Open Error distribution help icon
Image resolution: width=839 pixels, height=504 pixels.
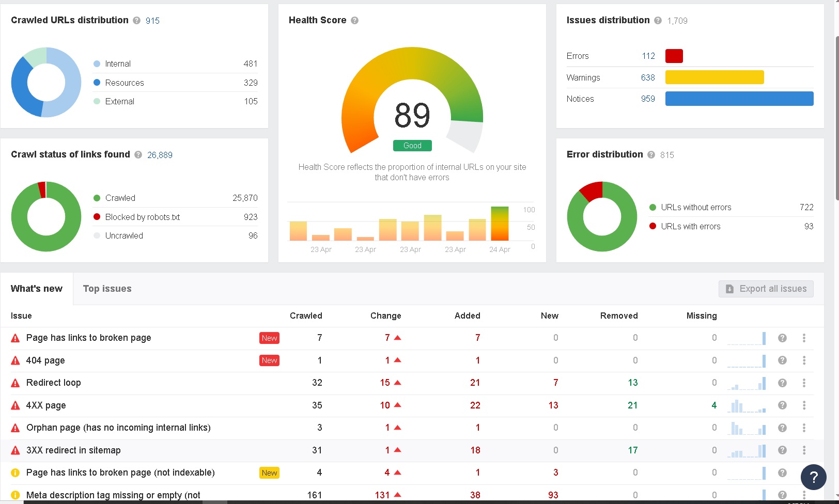(651, 155)
